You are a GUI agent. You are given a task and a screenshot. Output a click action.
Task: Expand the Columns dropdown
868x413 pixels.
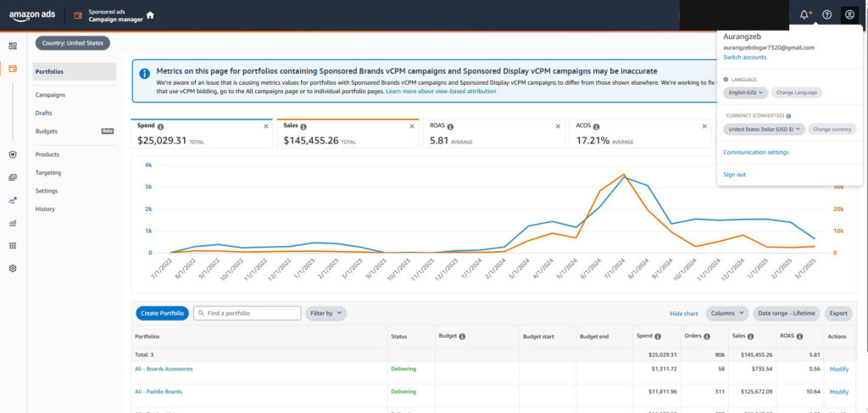click(726, 313)
